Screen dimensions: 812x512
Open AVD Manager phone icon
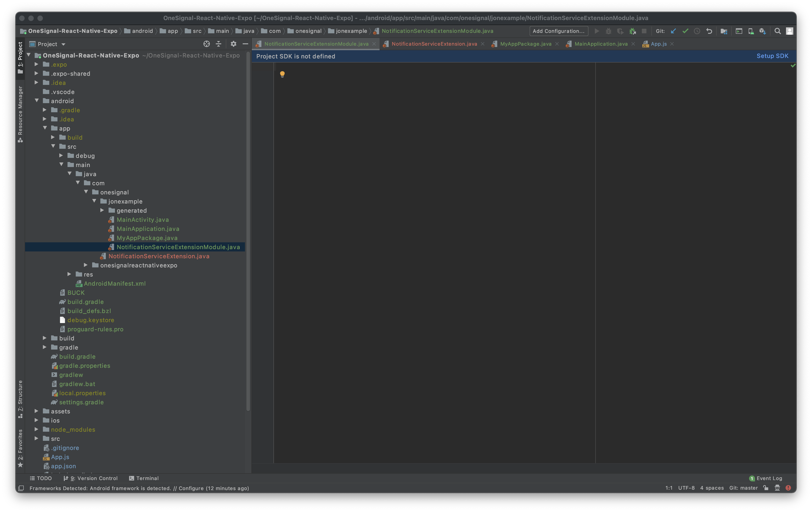[x=751, y=31]
